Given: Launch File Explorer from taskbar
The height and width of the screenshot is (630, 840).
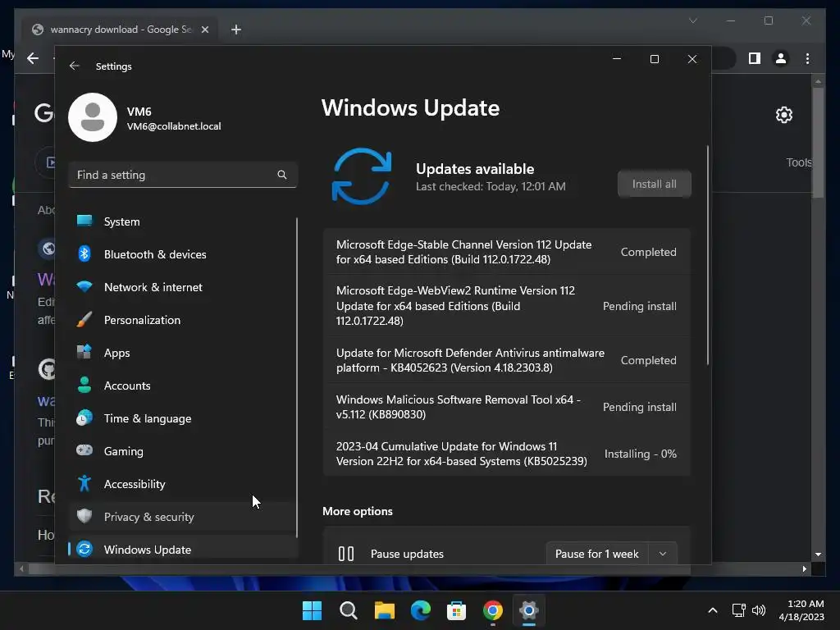Looking at the screenshot, I should tap(384, 610).
